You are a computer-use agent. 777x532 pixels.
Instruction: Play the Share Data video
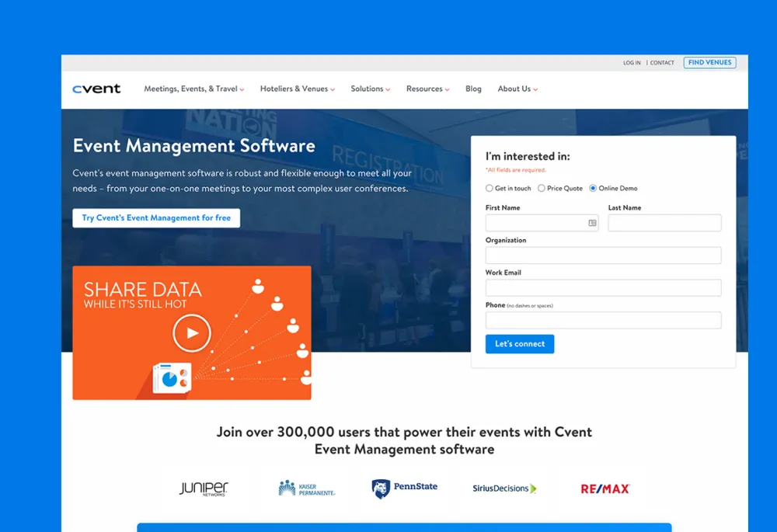tap(191, 333)
